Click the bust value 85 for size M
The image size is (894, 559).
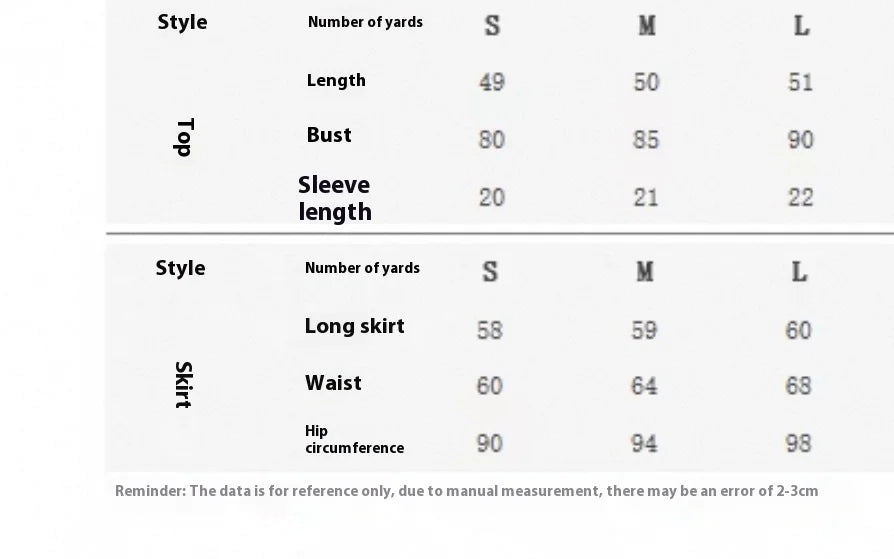[x=646, y=139]
